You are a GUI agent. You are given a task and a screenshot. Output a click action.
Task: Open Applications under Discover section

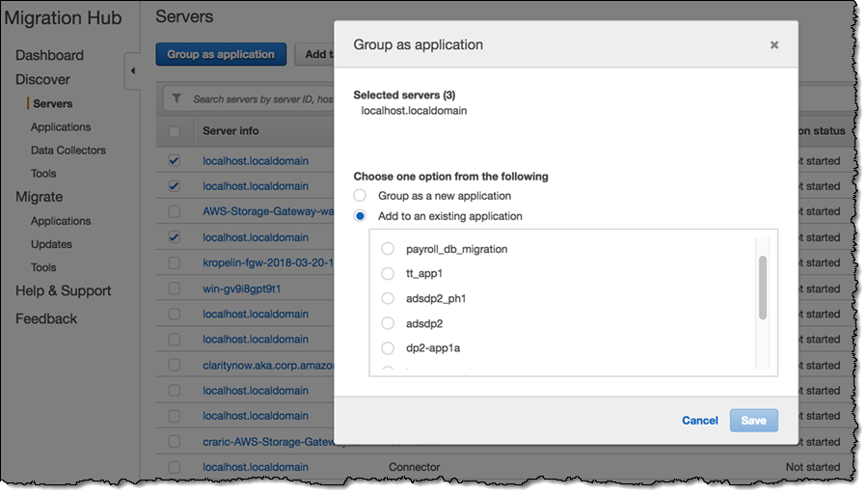tap(60, 127)
